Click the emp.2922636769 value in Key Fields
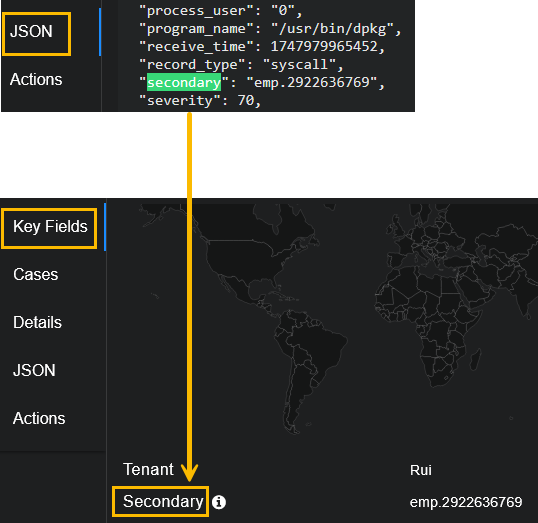This screenshot has width=538, height=523. tap(466, 502)
